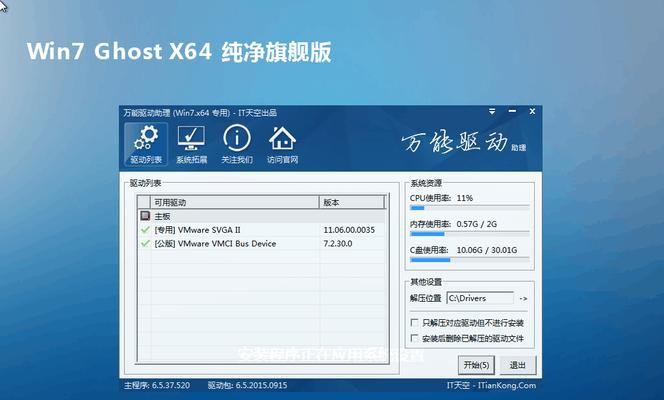
Task: Click the 开始(5) button
Action: 476,365
